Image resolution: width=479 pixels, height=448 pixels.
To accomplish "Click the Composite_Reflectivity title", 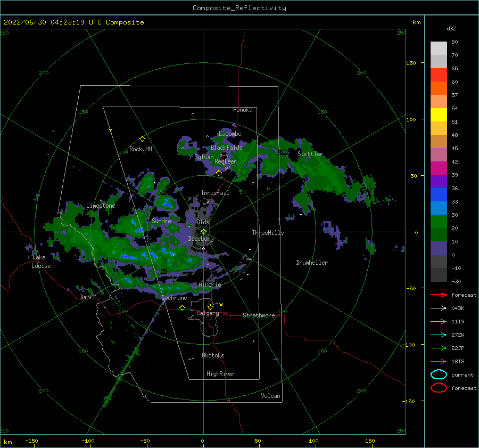I will [x=240, y=8].
